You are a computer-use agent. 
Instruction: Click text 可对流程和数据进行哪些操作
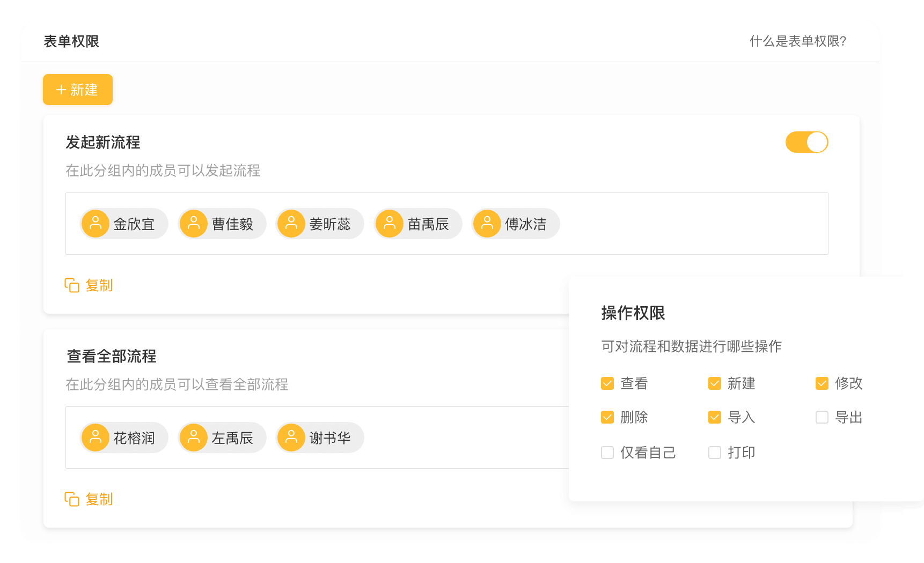[x=691, y=346]
